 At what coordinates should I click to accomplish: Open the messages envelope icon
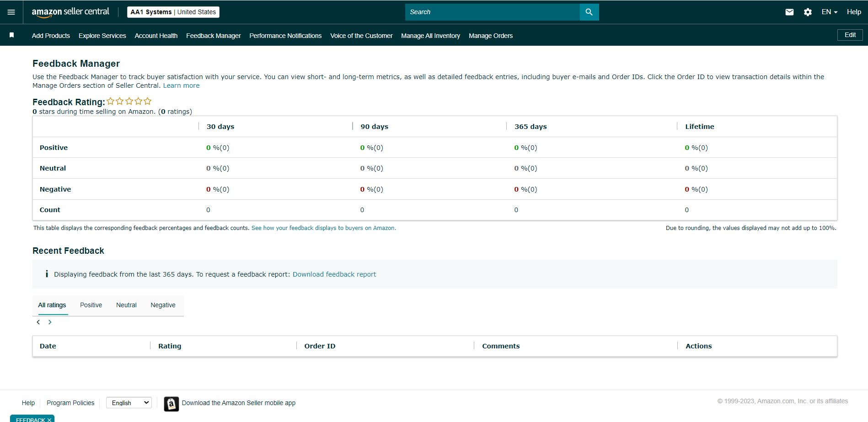[789, 12]
